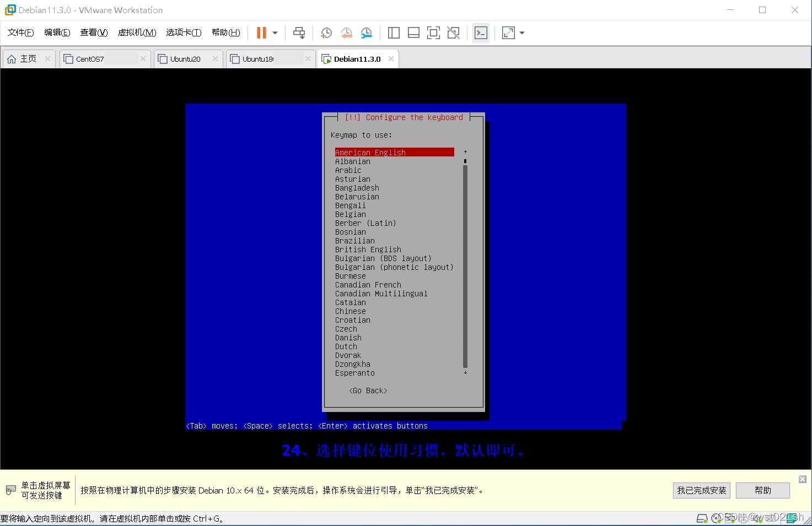This screenshot has height=526, width=812.
Task: Select American English keymap
Action: pyautogui.click(x=395, y=153)
